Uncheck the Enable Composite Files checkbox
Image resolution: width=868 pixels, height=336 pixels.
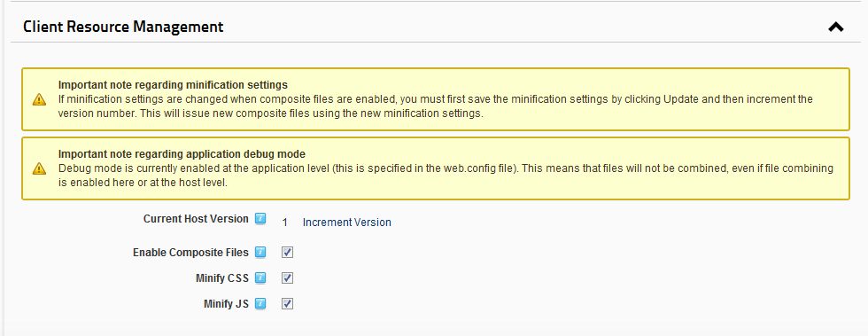point(287,253)
